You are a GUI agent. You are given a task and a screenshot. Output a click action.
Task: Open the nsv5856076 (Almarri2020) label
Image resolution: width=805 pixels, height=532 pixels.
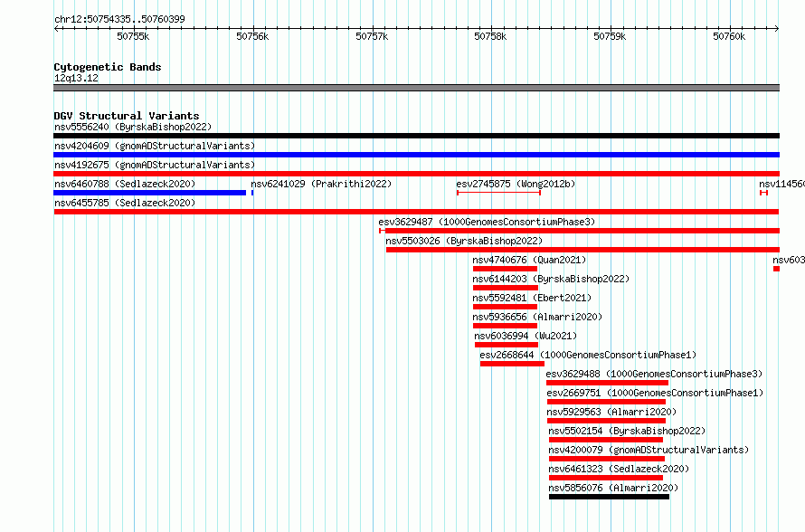coord(613,488)
